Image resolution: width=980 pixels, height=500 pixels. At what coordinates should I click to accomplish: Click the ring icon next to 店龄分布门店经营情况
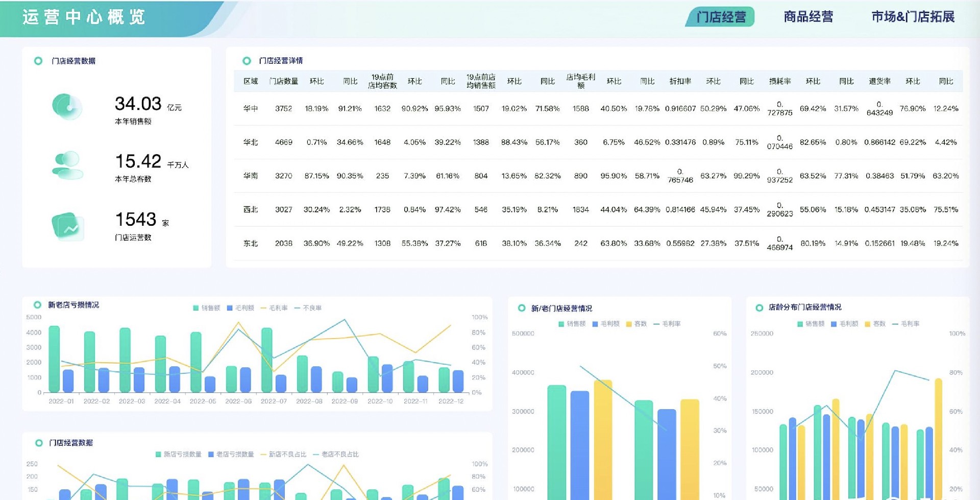pyautogui.click(x=759, y=307)
